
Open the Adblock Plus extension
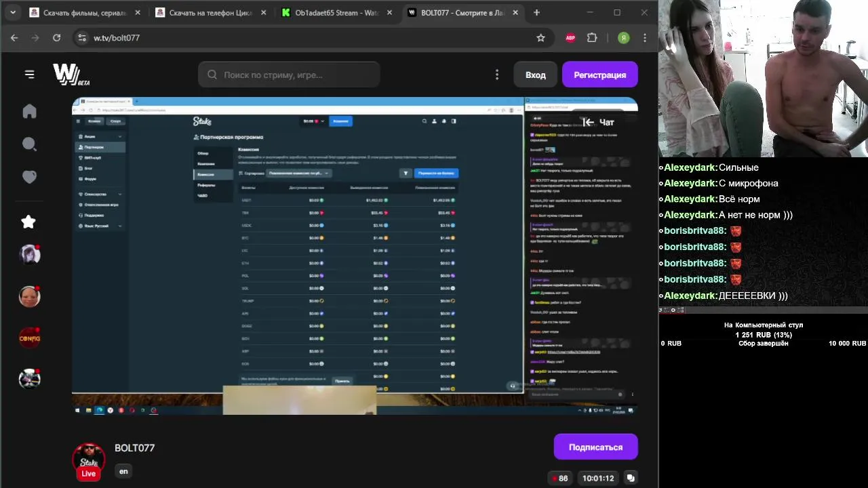point(570,38)
